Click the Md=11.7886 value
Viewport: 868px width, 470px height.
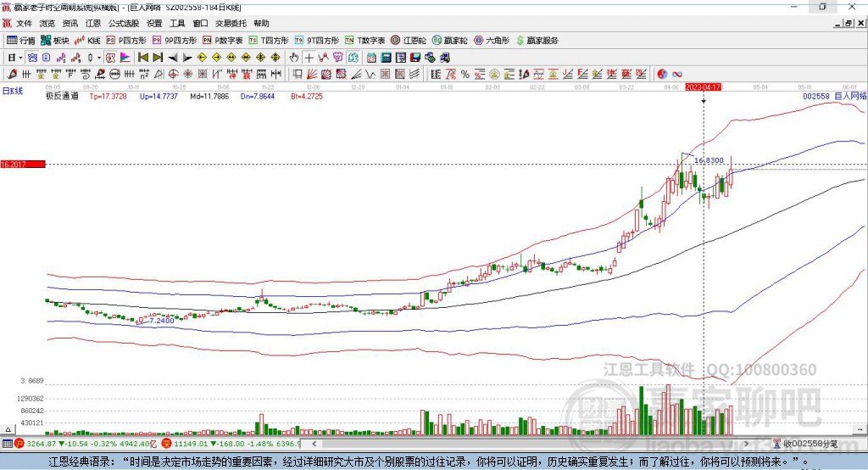click(x=209, y=96)
